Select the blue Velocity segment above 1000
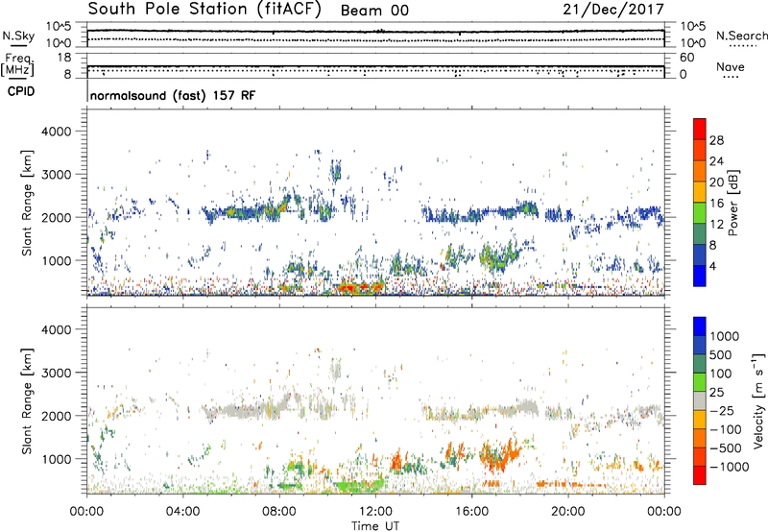The height and width of the screenshot is (532, 768). pos(700,326)
